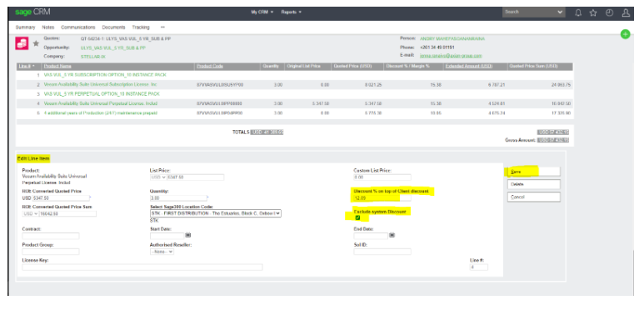Untick the Exclude system Discount checkbox
This screenshot has height=310, width=644.
[357, 217]
